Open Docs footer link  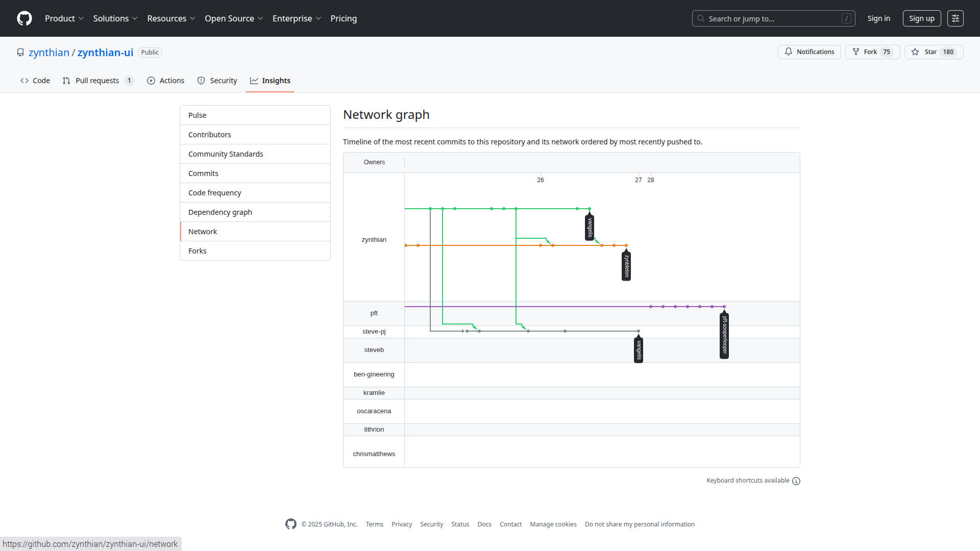484,524
